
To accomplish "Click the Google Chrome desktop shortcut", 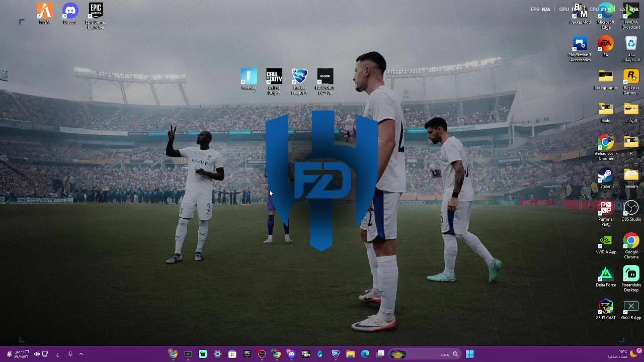I will click(631, 246).
